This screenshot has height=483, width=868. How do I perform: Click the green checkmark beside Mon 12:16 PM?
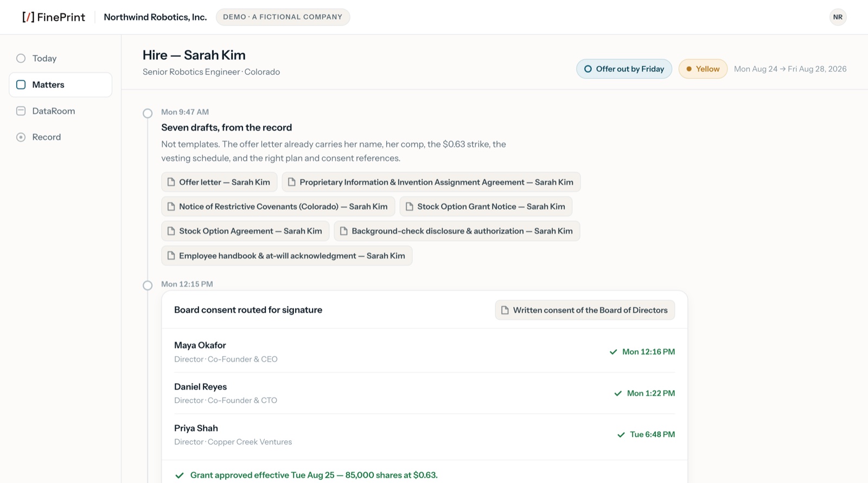point(613,352)
